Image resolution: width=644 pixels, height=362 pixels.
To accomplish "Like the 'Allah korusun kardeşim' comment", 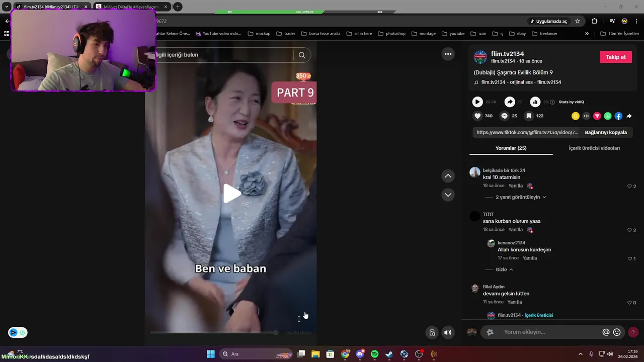I will [x=629, y=259].
